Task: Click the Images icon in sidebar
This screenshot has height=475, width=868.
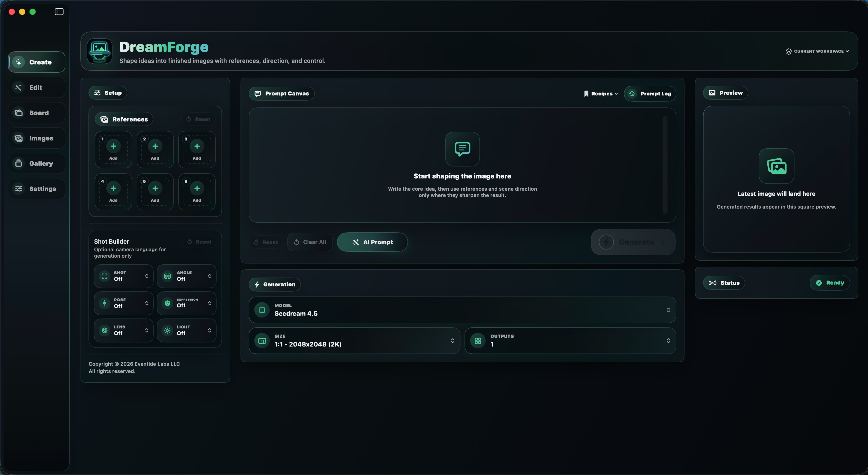Action: [x=19, y=138]
